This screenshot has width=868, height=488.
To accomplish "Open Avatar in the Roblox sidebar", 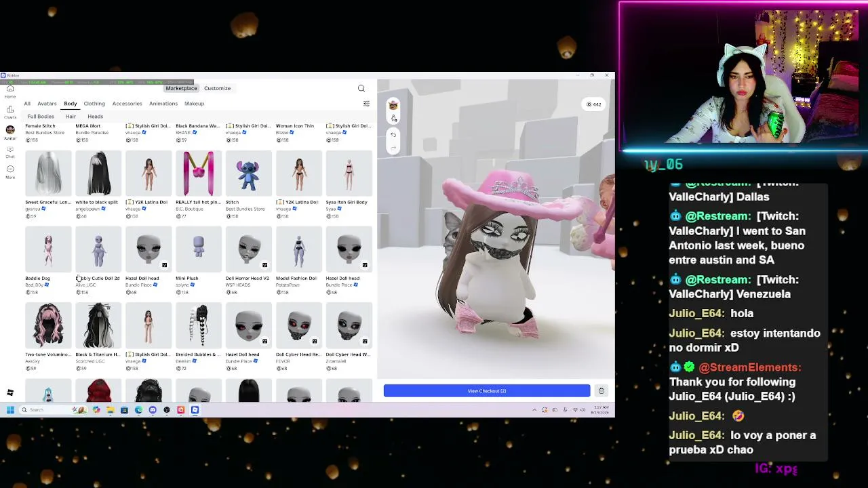I will [10, 131].
